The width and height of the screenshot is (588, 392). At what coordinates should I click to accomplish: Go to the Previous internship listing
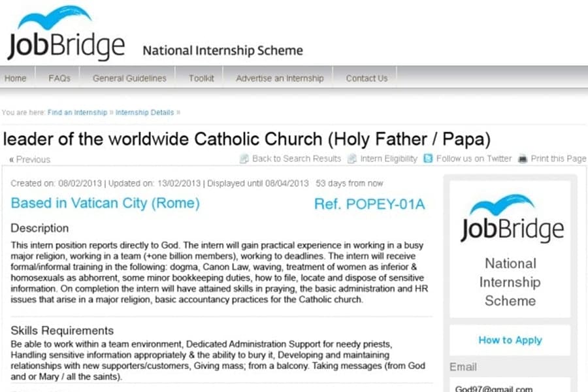pyautogui.click(x=29, y=159)
